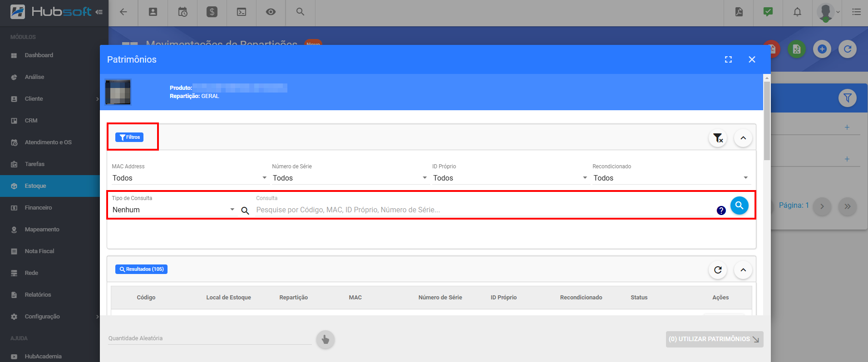Open the green chat check icon
This screenshot has height=362, width=868.
(768, 12)
